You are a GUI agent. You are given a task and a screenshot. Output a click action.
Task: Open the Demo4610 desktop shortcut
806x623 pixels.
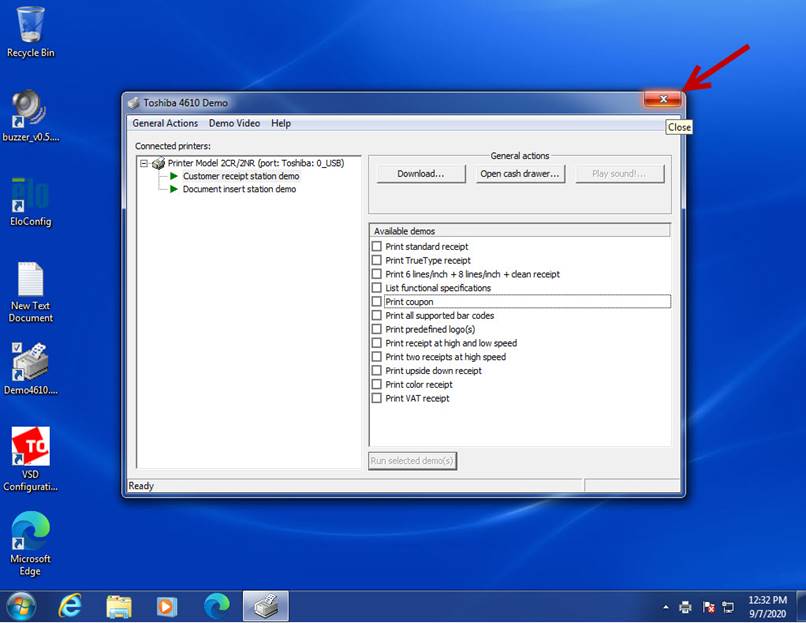(x=30, y=364)
